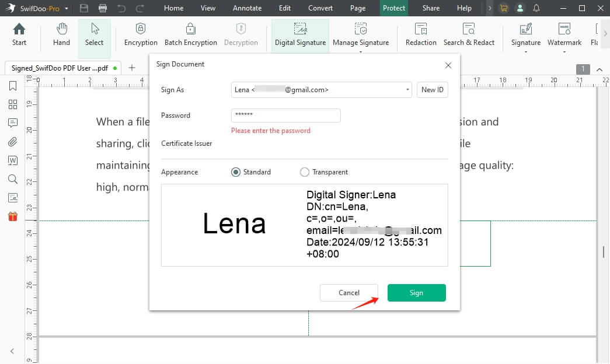Click the vertical scrollbar thumb
This screenshot has height=364, width=610.
click(x=604, y=251)
